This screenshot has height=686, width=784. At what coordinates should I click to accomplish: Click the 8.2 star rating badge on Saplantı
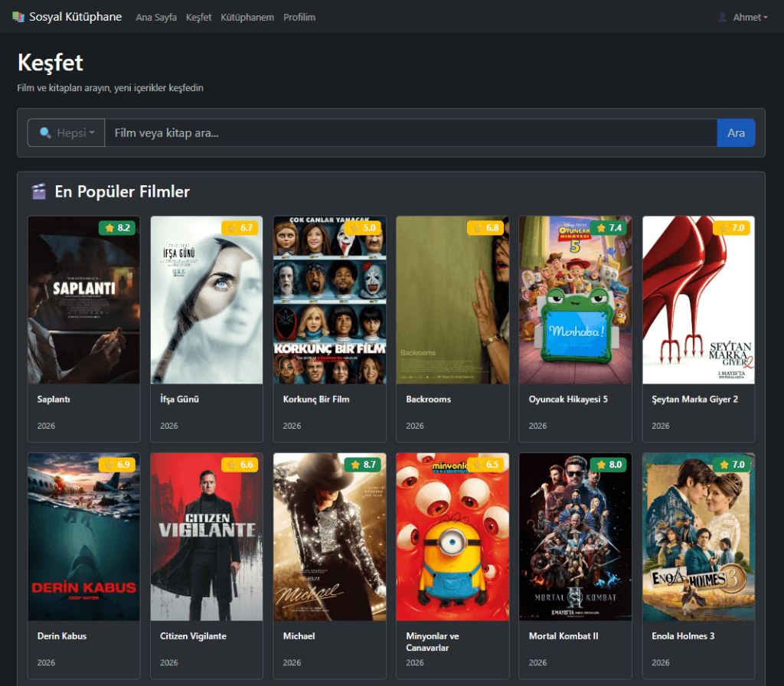[x=117, y=228]
